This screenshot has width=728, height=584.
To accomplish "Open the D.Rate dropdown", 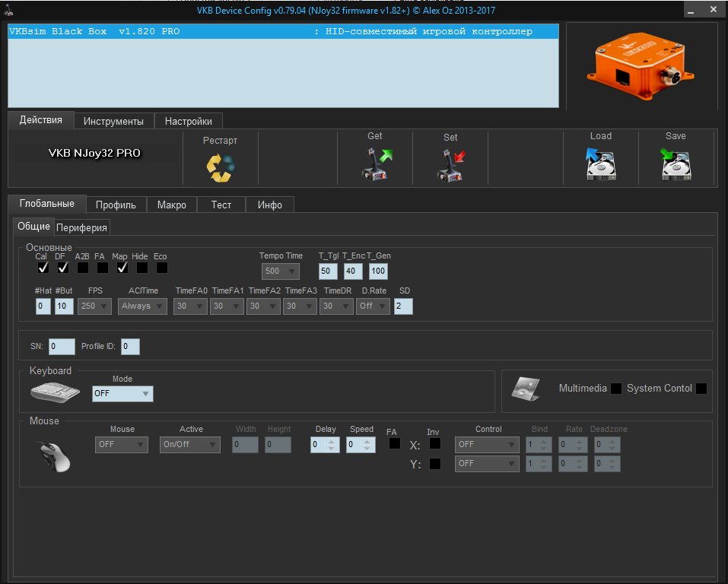I will tap(373, 306).
